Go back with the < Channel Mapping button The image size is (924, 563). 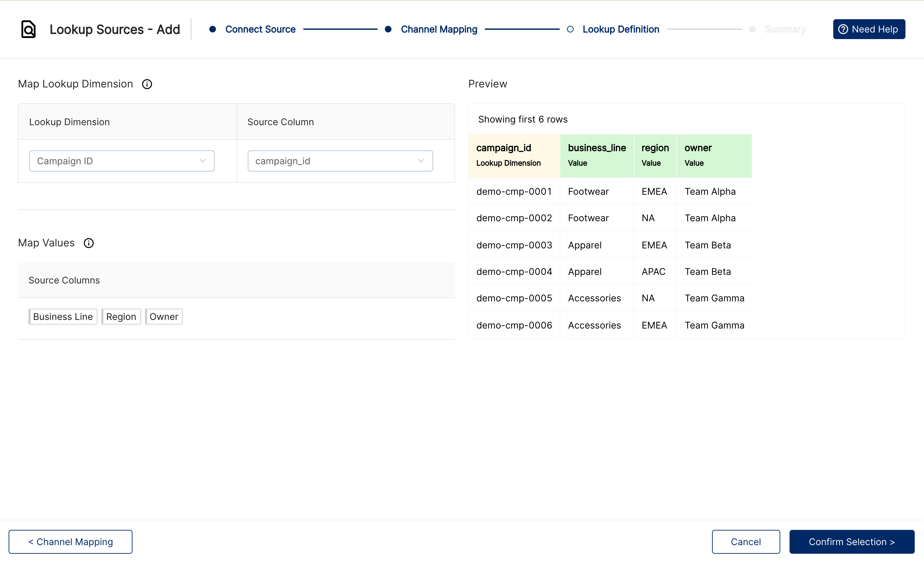(71, 541)
